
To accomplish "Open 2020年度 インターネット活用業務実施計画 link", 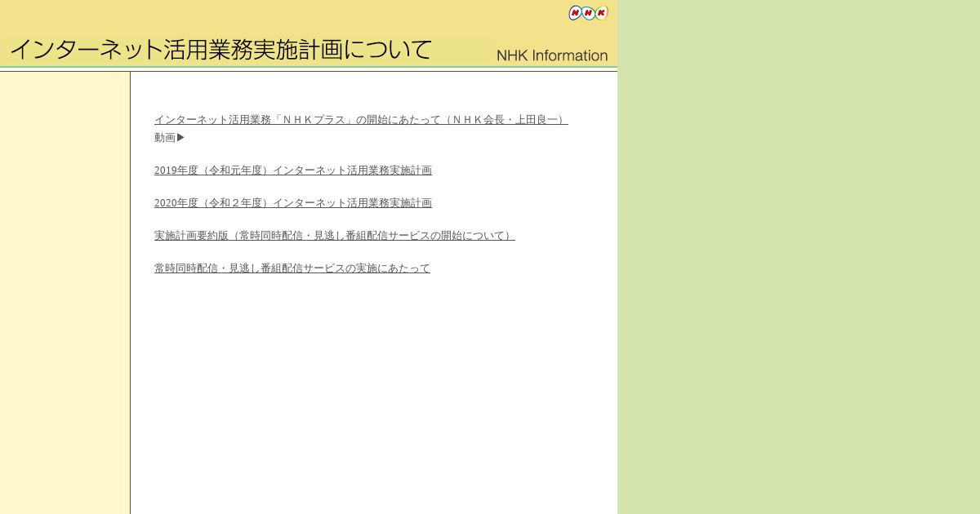I will coord(293,203).
